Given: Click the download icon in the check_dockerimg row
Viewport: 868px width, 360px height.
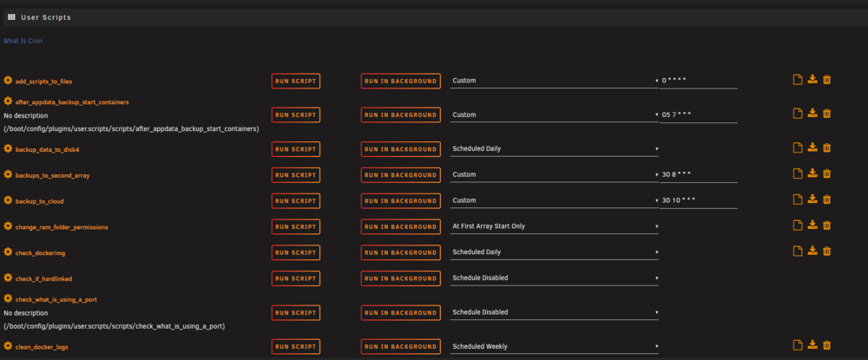Looking at the screenshot, I should click(x=812, y=251).
